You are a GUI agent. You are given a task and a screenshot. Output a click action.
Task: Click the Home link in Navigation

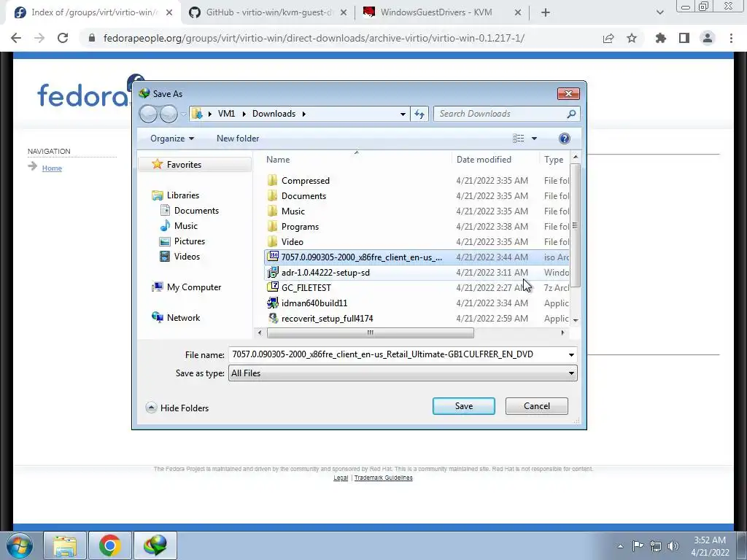click(x=52, y=168)
